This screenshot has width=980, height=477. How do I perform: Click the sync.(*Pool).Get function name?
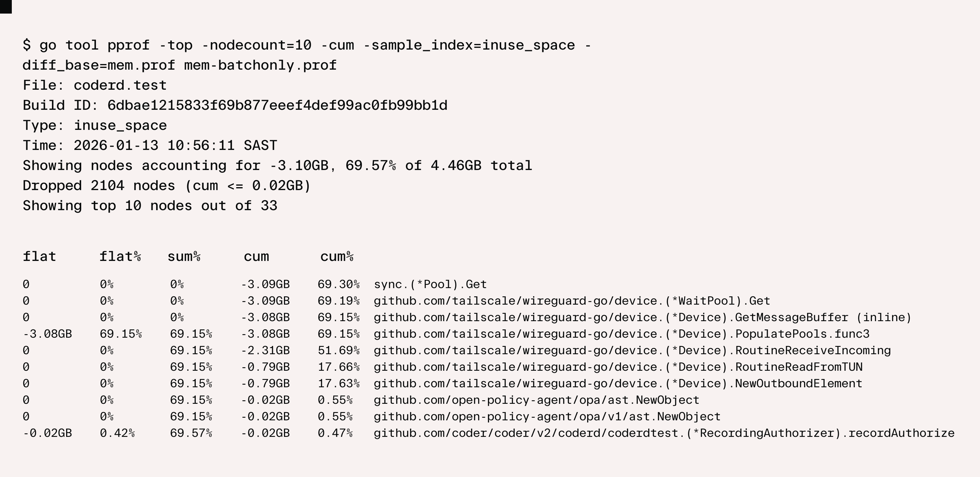coord(430,285)
